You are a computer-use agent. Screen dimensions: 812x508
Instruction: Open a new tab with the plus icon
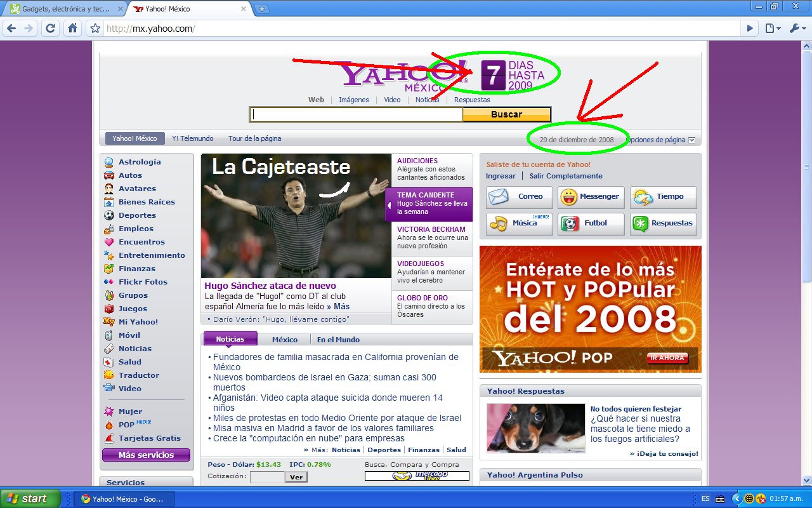click(x=261, y=9)
